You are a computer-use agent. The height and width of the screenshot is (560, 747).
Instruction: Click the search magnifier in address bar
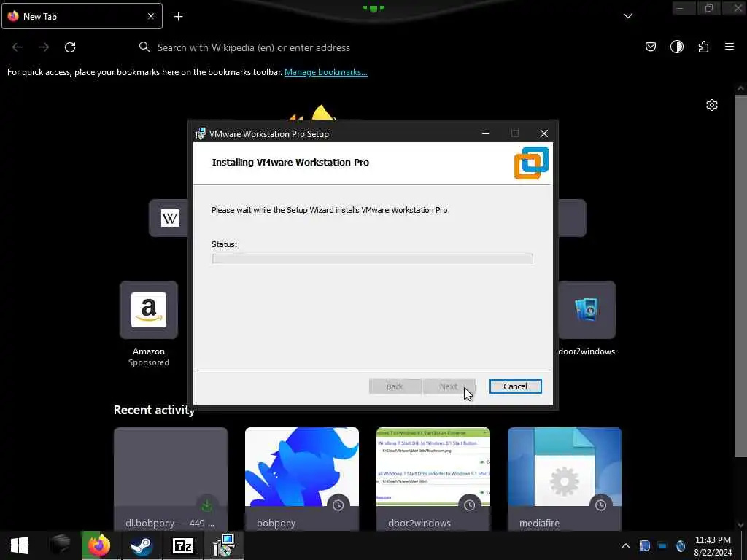click(144, 47)
